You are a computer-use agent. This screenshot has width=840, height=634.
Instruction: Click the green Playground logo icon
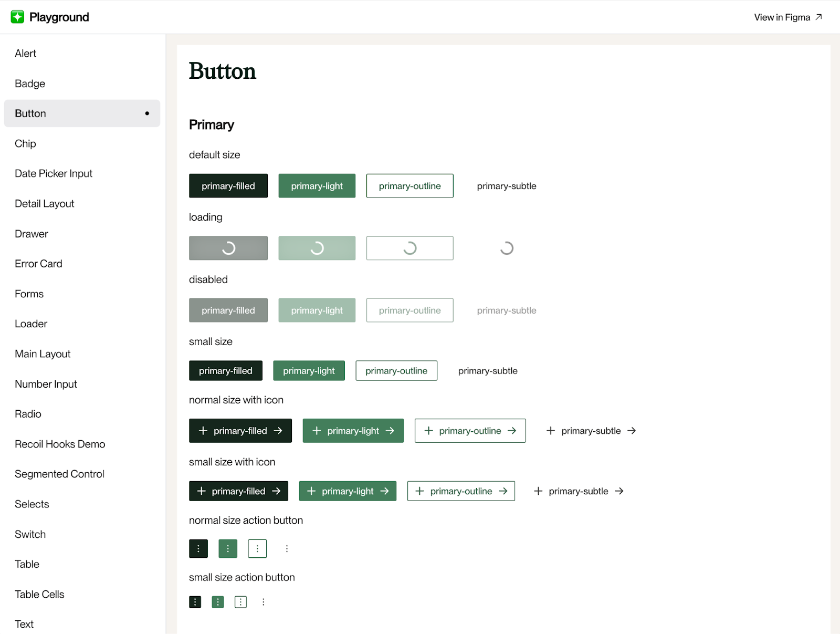tap(17, 17)
